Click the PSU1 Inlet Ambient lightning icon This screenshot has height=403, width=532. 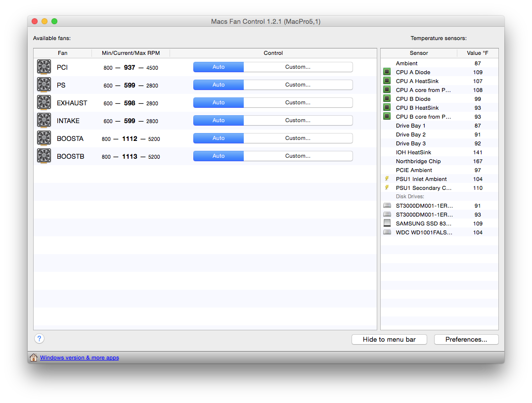tap(387, 179)
